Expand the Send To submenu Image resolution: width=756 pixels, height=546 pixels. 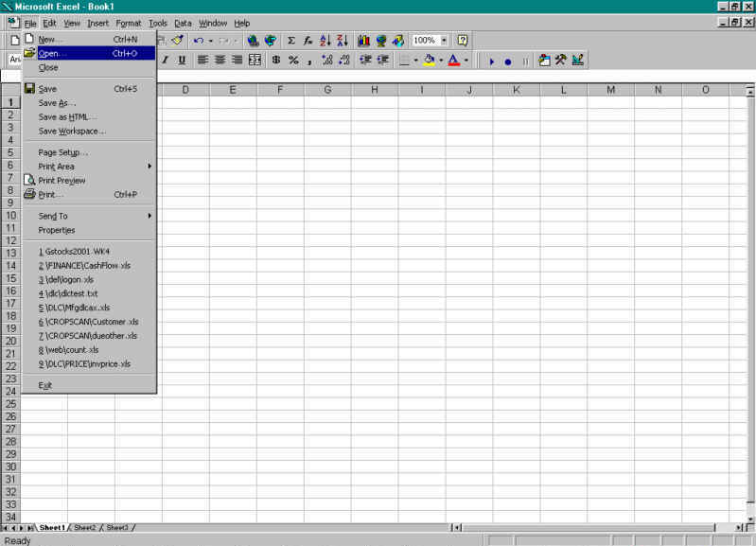89,216
